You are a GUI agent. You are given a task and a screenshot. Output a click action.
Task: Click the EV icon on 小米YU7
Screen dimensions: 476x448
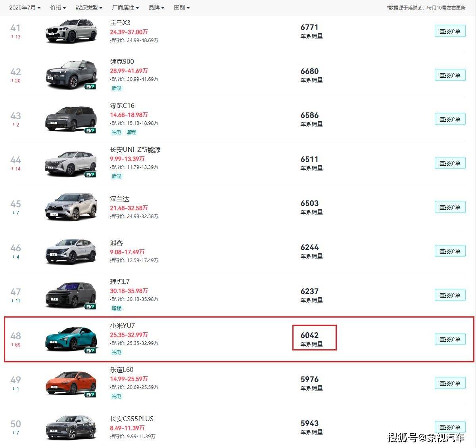coord(90,350)
